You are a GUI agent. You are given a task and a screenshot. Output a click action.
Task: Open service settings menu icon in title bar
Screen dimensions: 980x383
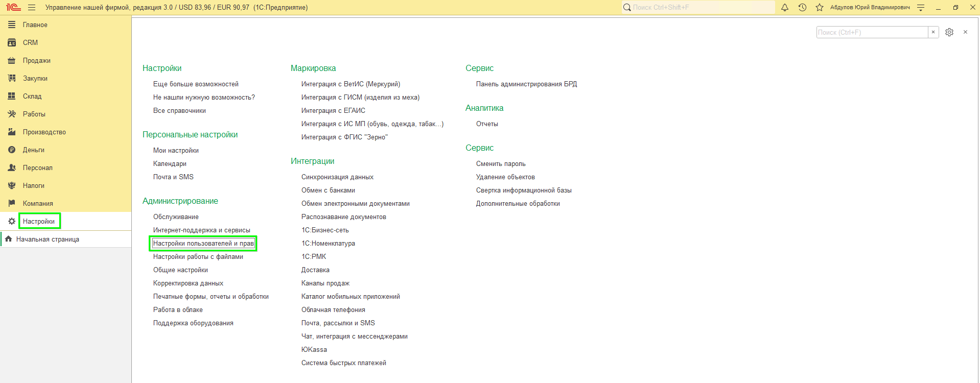921,7
